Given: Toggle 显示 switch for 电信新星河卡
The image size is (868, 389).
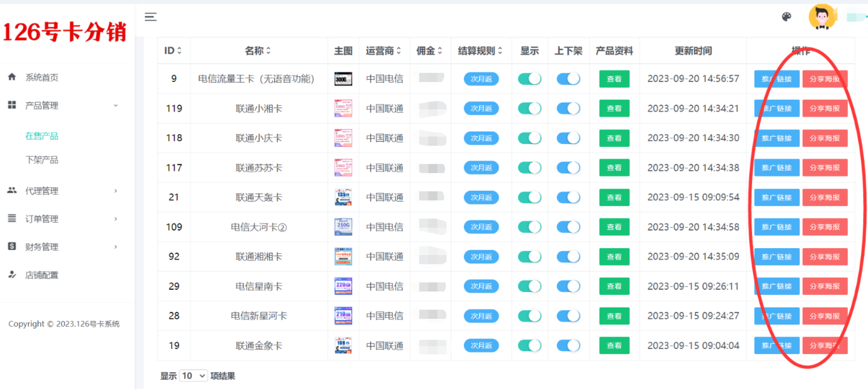Looking at the screenshot, I should point(529,316).
